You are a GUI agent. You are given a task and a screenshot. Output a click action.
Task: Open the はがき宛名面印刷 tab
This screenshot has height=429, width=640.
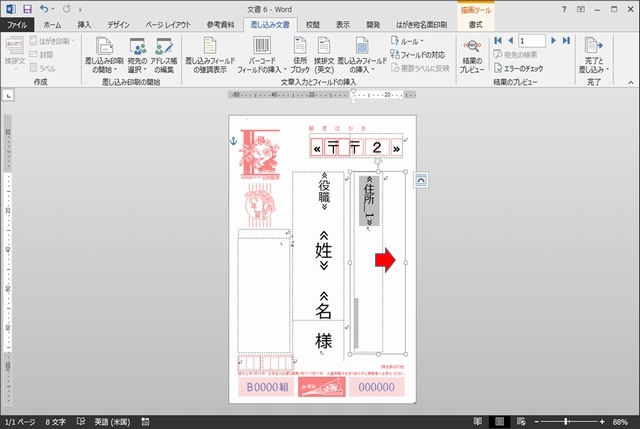[422, 25]
